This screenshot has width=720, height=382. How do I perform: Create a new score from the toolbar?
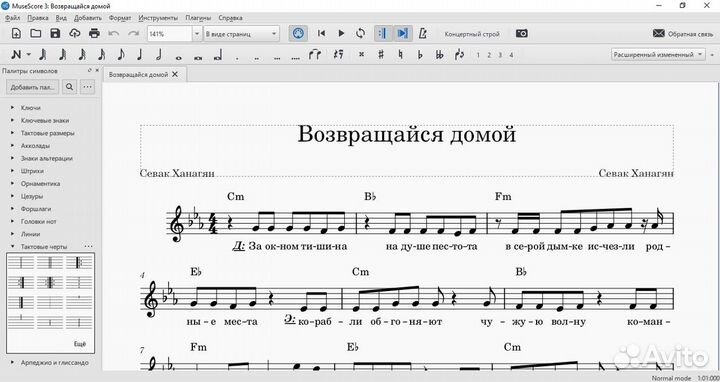(16, 34)
